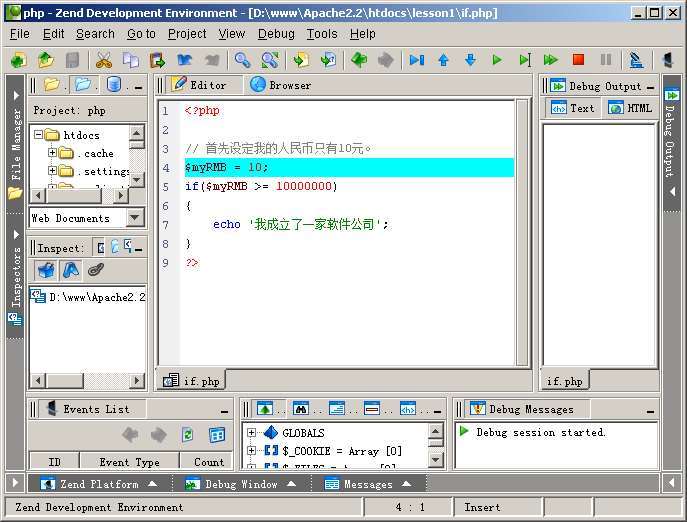Image resolution: width=687 pixels, height=522 pixels.
Task: Start debugging with Go play icon
Action: [497, 60]
